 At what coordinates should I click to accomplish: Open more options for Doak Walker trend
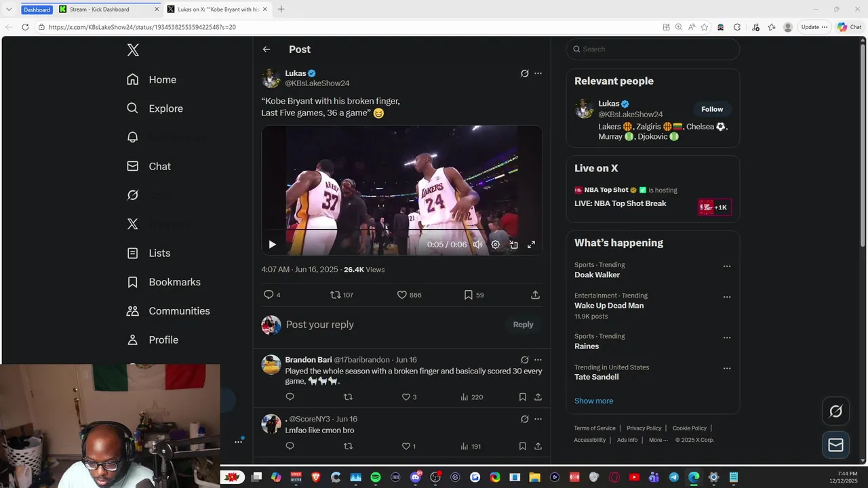point(727,266)
